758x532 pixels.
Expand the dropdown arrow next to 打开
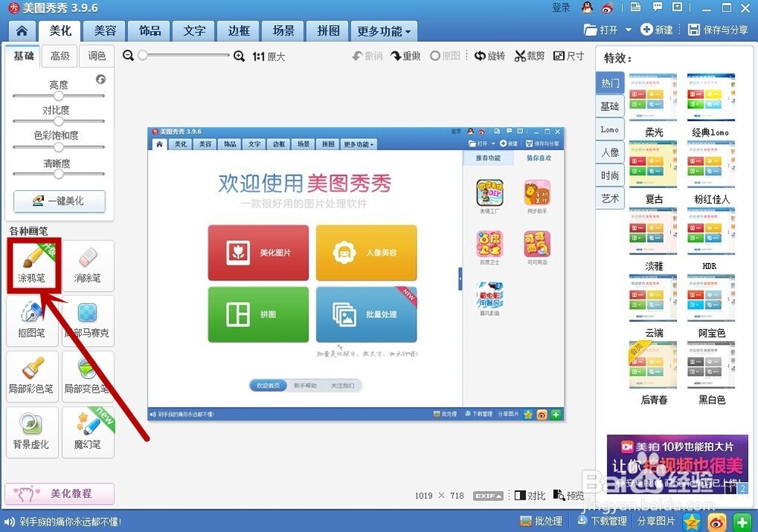click(628, 30)
